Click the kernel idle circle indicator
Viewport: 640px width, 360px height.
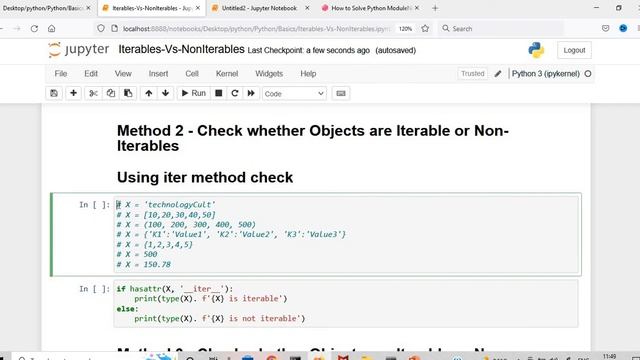point(588,74)
